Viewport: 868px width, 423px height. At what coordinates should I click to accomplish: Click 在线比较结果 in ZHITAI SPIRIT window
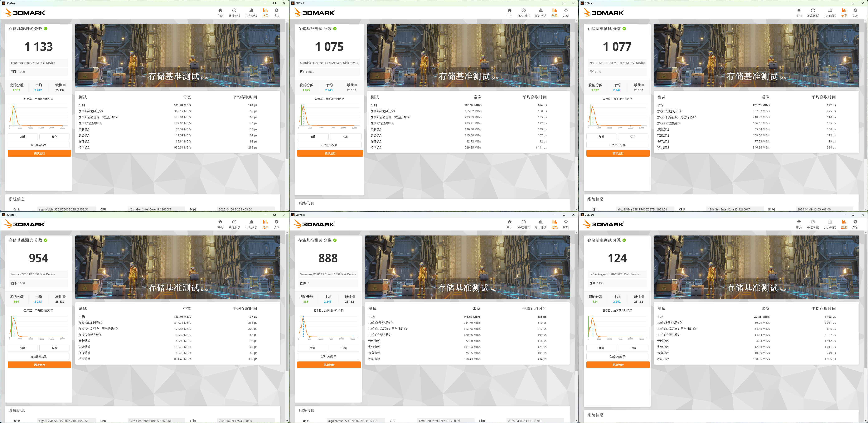point(617,145)
